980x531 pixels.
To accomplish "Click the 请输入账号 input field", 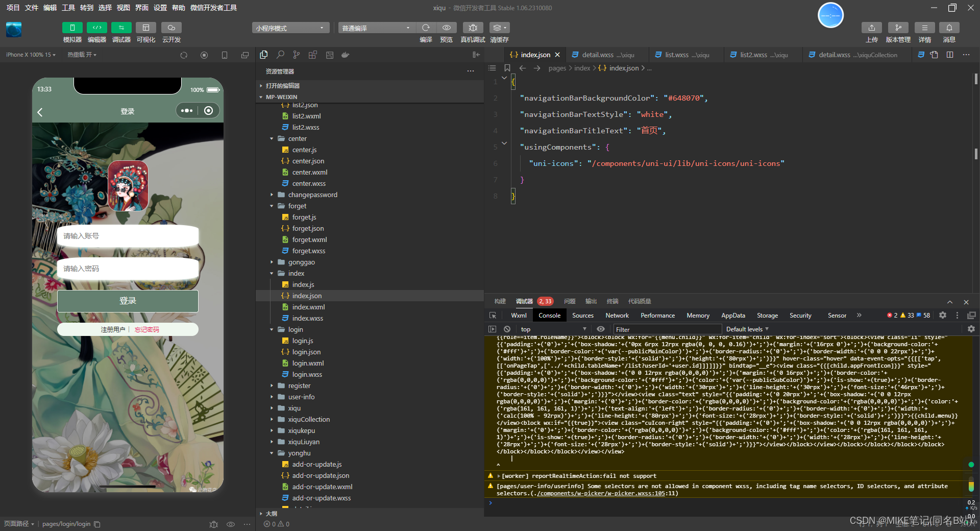I will 128,236.
